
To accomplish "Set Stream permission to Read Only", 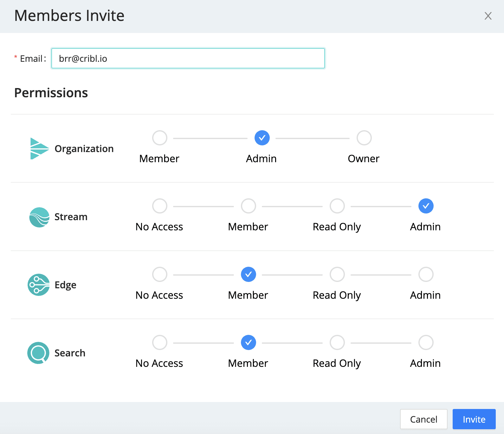I will tap(337, 206).
